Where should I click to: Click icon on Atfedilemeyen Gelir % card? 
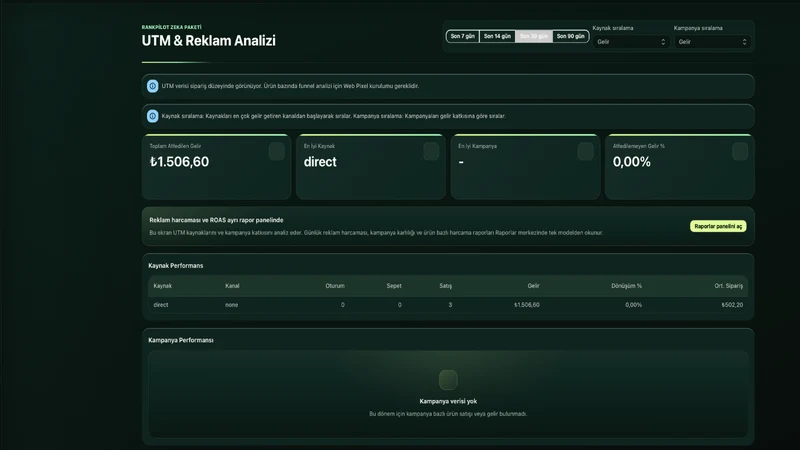tap(740, 152)
